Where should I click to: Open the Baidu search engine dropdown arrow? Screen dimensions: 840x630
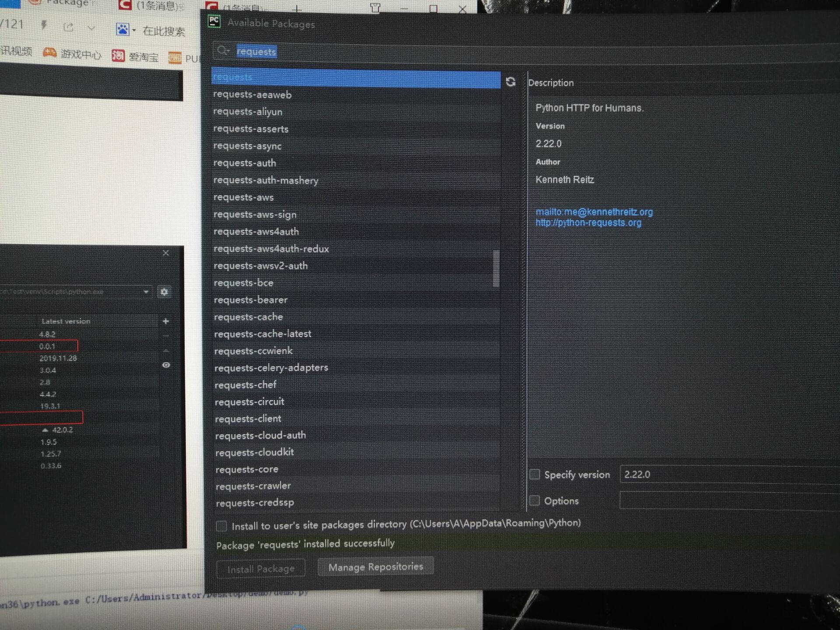(x=134, y=30)
